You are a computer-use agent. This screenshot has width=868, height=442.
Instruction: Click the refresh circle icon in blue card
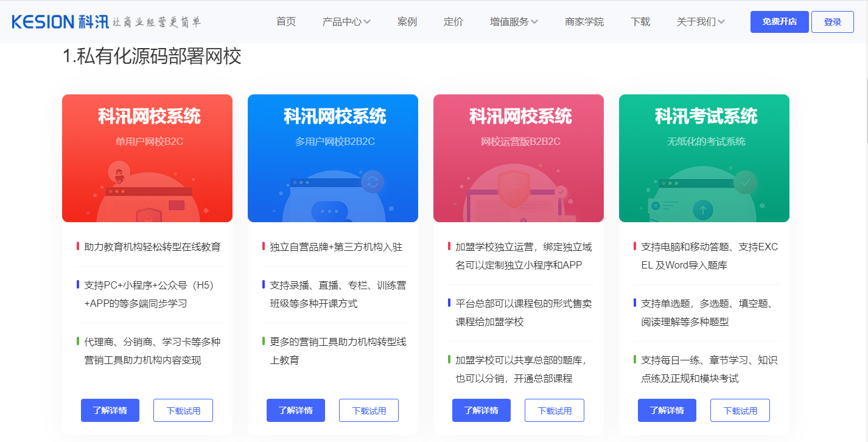[x=373, y=181]
